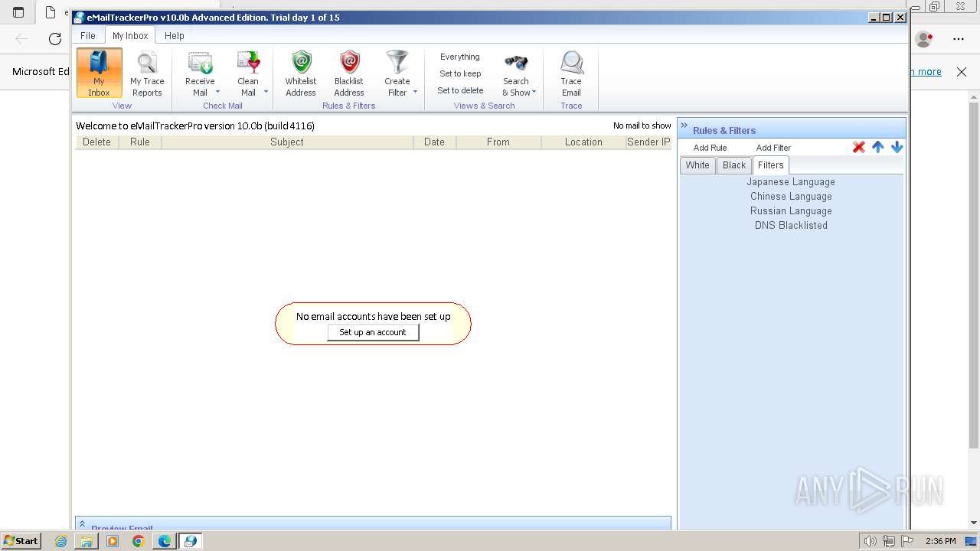Select eMailTrackerPro taskbar icon
The height and width of the screenshot is (551, 980).
[x=190, y=541]
